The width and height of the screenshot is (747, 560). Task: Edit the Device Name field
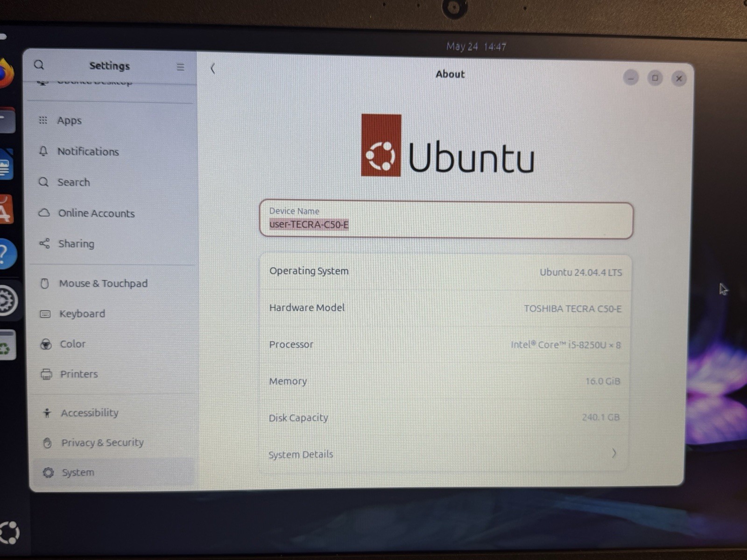[x=446, y=219]
